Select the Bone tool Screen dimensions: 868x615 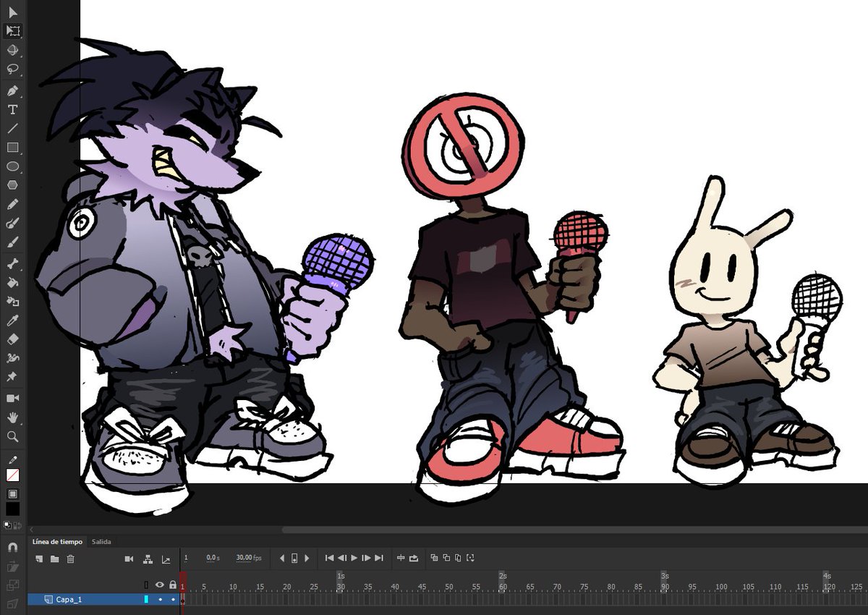click(12, 263)
